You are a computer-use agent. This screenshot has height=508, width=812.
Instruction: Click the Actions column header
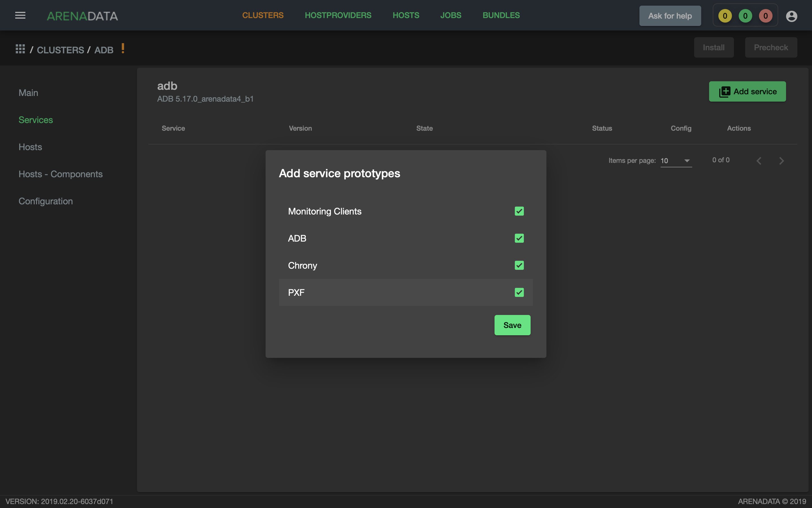(739, 128)
